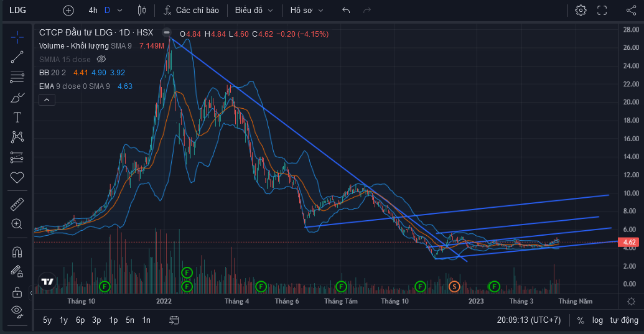Toggle stay in drawing mode pencil lock
This screenshot has height=334, width=644.
pos(17,271)
